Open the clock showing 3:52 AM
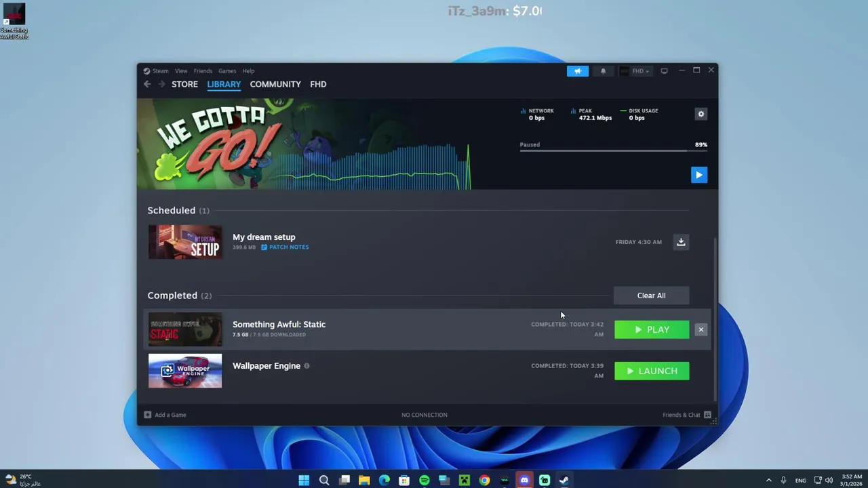Image resolution: width=868 pixels, height=488 pixels. 852,480
